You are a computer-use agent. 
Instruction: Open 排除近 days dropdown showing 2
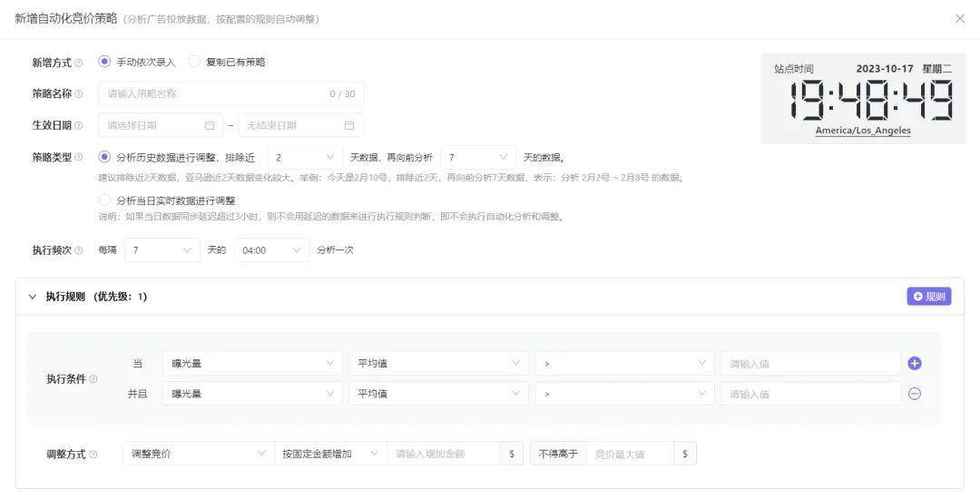pyautogui.click(x=305, y=157)
